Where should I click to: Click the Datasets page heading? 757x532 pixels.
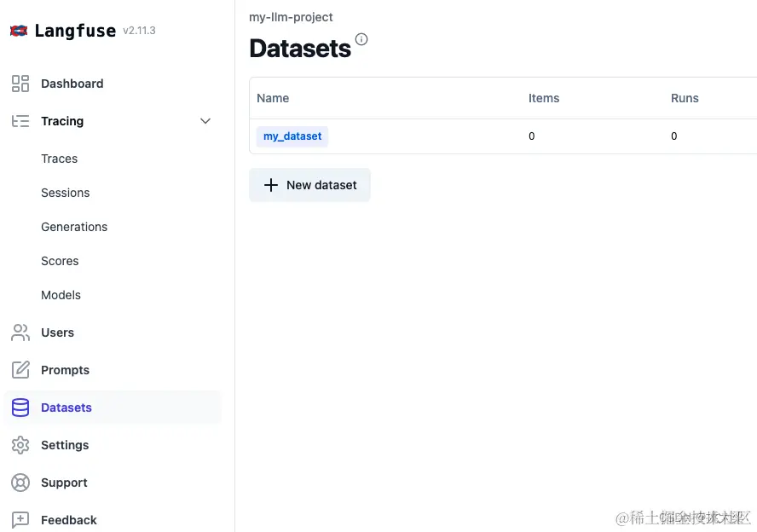click(x=300, y=49)
